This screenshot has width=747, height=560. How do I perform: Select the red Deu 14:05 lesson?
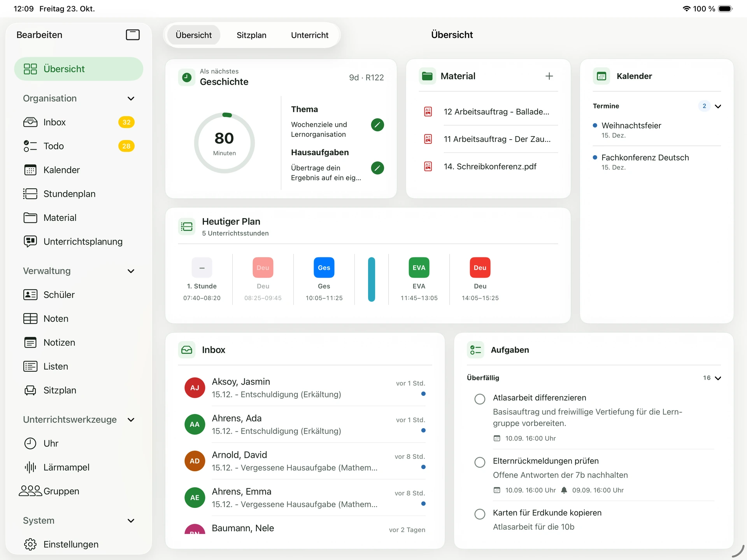[x=480, y=268]
